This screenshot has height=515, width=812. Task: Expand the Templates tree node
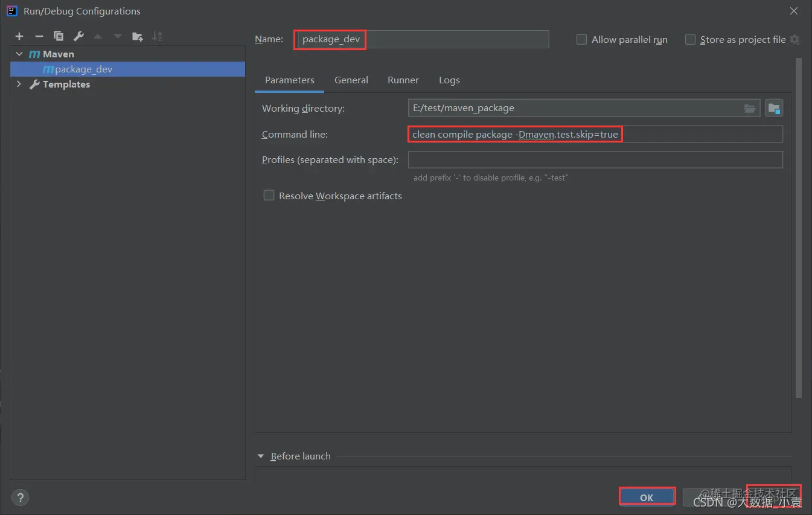19,85
